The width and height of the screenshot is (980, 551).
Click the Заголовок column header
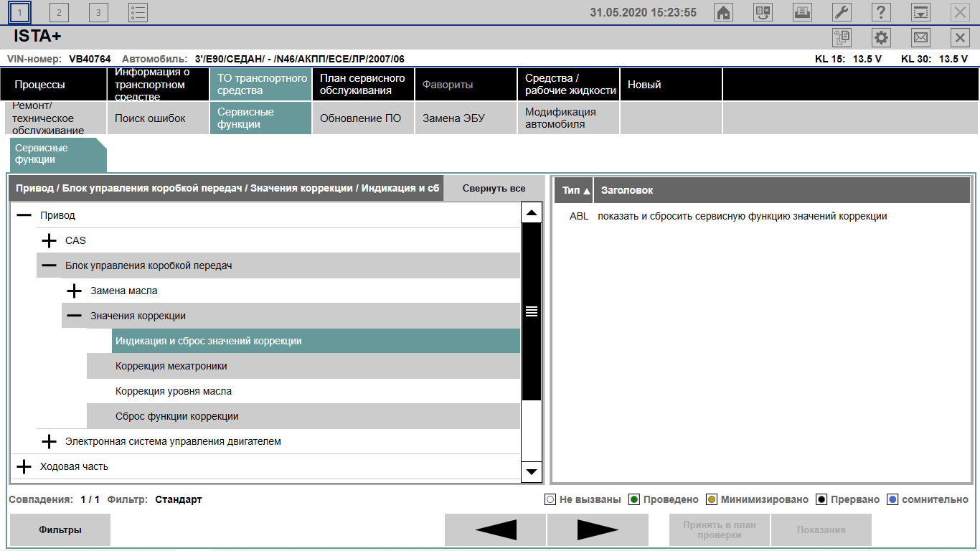[783, 190]
